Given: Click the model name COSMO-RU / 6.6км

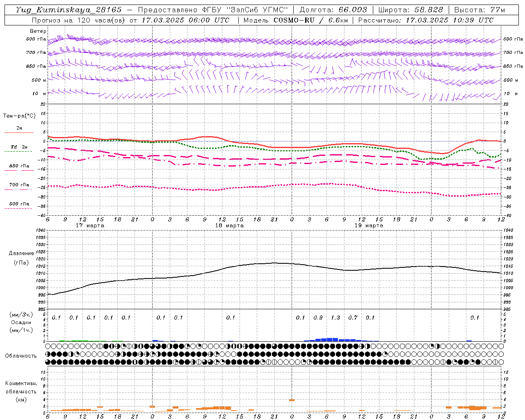Looking at the screenshot, I should tap(310, 20).
